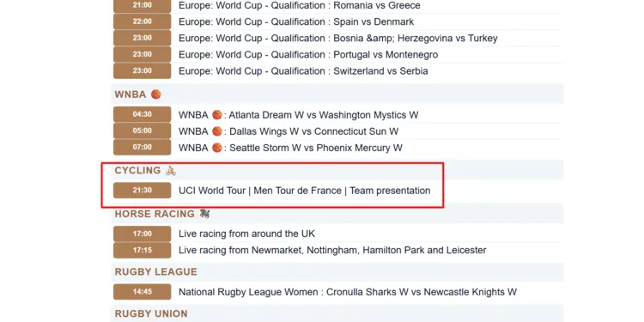Open Bosnia & Herzegovina vs Turkey match
644x322 pixels.
pyautogui.click(x=338, y=38)
